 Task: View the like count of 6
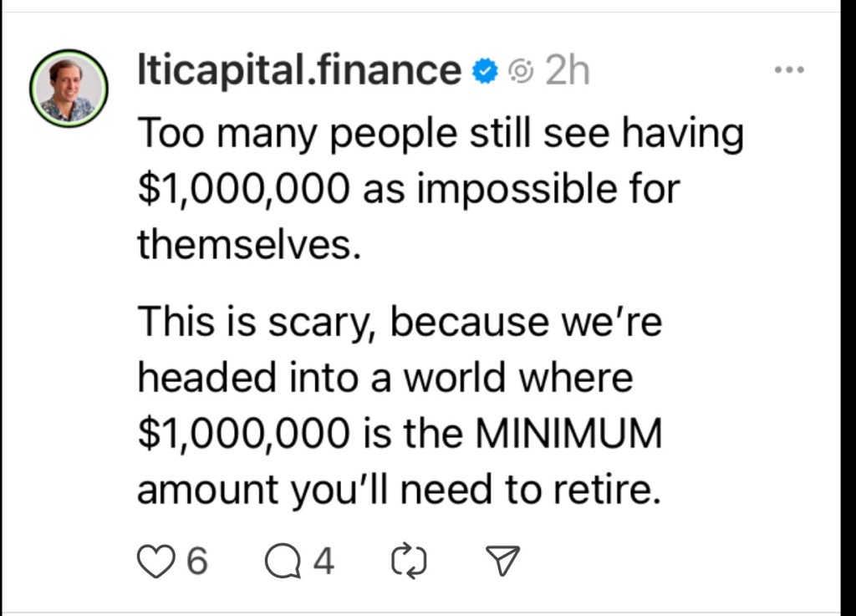(196, 562)
